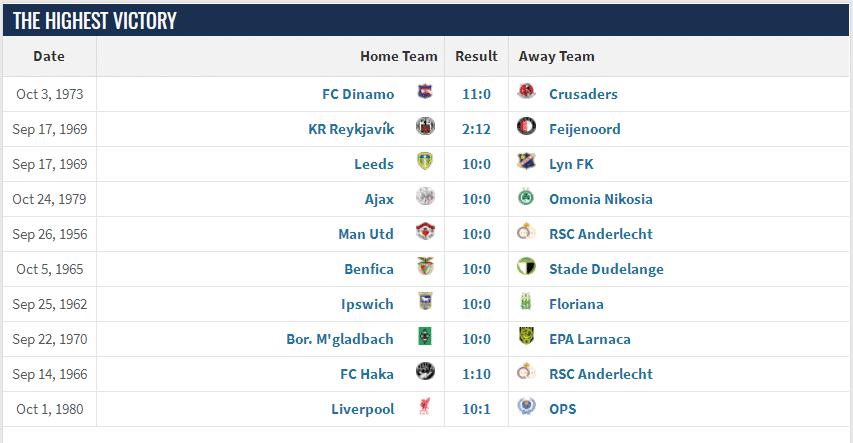Open the OPS team link

(563, 409)
